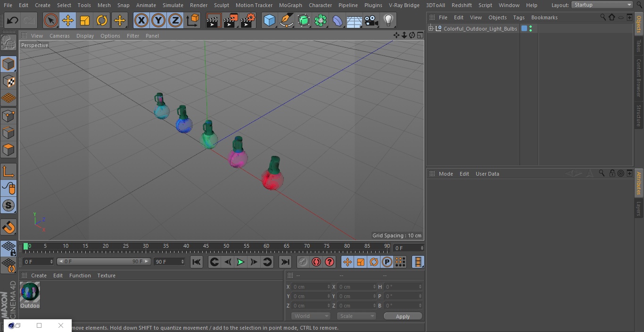Switch to Polygons mode
The image size is (644, 332).
click(8, 150)
